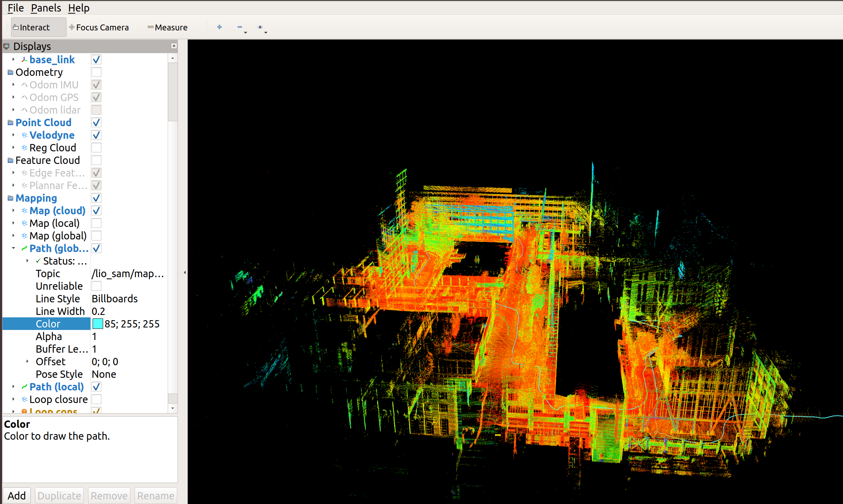Click the Add display button
The width and height of the screenshot is (843, 504).
[16, 496]
